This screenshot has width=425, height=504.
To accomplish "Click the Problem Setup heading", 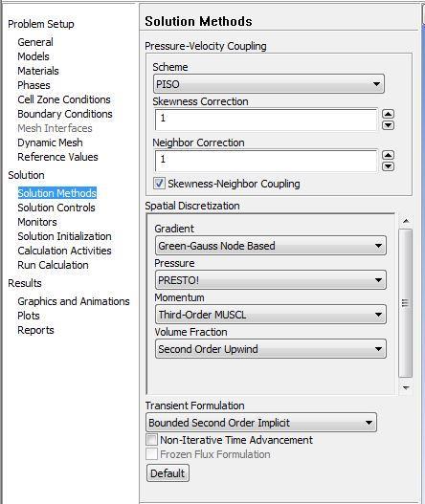I will pyautogui.click(x=41, y=24).
